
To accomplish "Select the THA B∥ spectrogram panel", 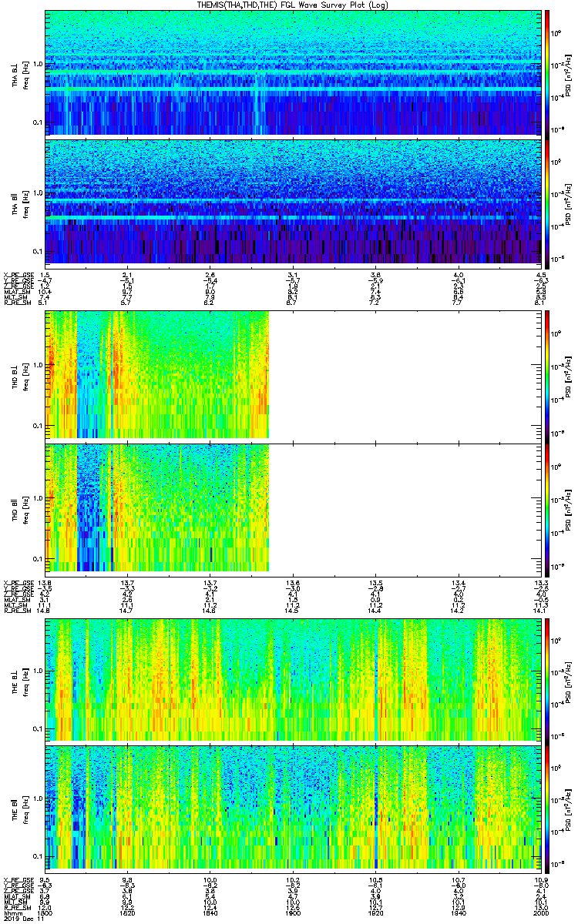I will point(293,203).
